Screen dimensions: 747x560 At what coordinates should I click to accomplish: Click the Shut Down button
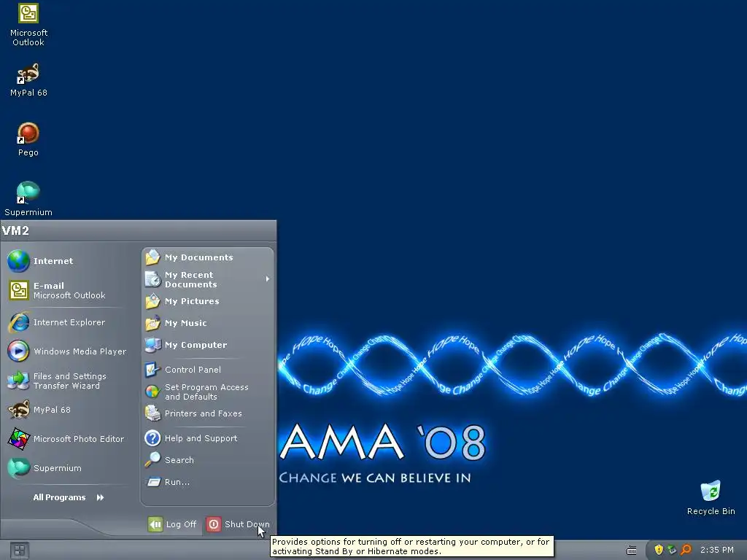pyautogui.click(x=239, y=524)
